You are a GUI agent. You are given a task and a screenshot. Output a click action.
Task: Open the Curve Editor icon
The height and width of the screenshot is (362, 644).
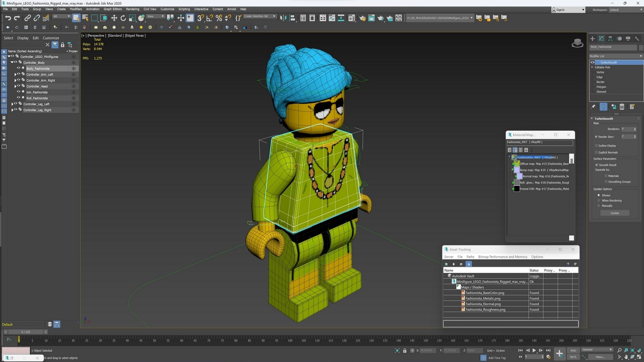(332, 18)
